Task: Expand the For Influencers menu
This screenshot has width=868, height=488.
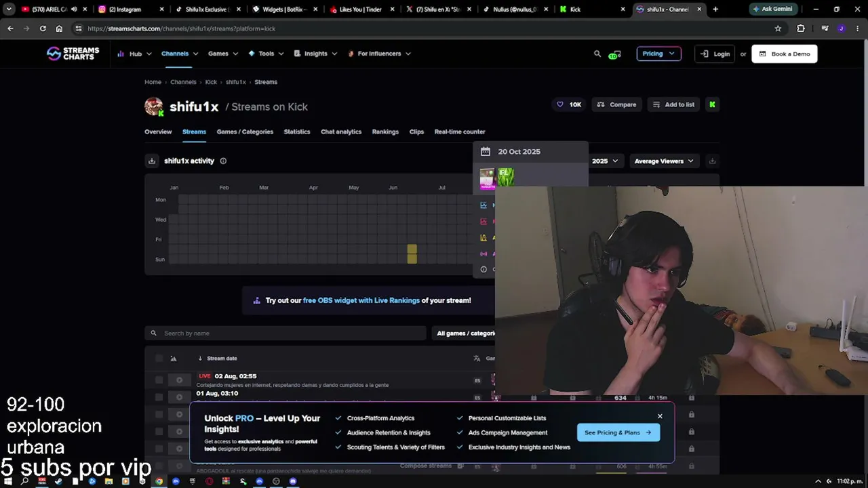Action: pos(379,54)
